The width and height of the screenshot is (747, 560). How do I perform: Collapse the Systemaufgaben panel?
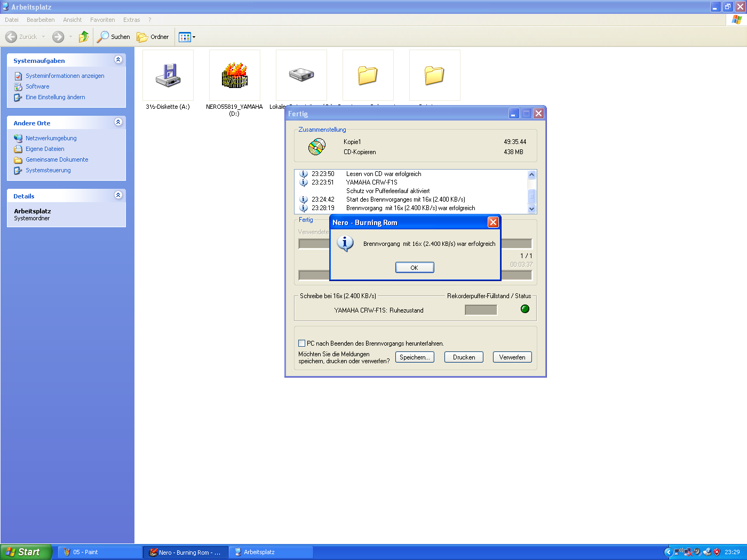[x=118, y=60]
